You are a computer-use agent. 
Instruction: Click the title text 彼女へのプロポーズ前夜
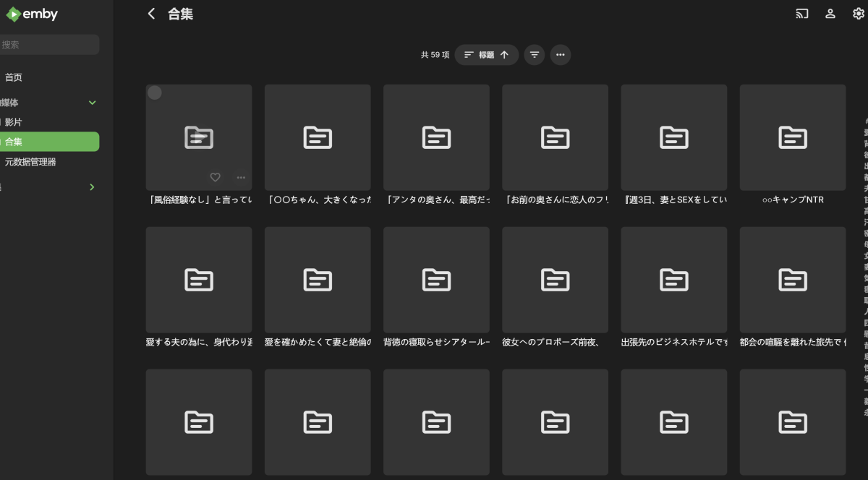[553, 342]
